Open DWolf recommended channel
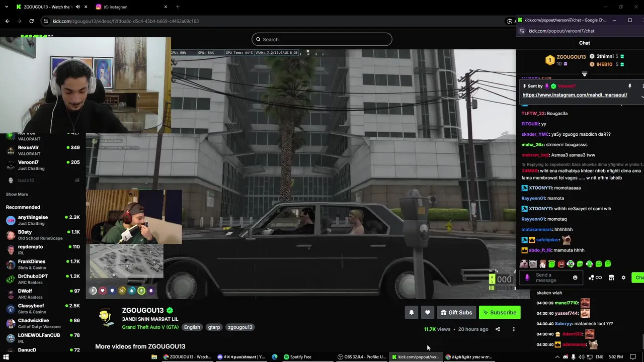The image size is (644, 362). [43, 294]
